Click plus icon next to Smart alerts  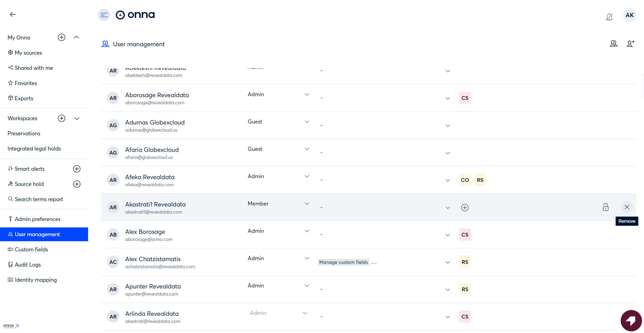tap(77, 169)
